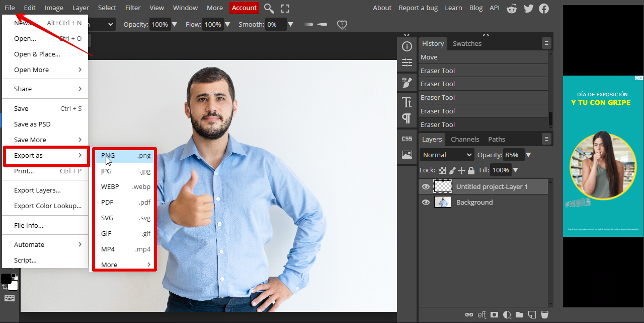Image resolution: width=644 pixels, height=323 pixels.
Task: Hide the Untitled project-Layer 1 eye
Action: (426, 186)
